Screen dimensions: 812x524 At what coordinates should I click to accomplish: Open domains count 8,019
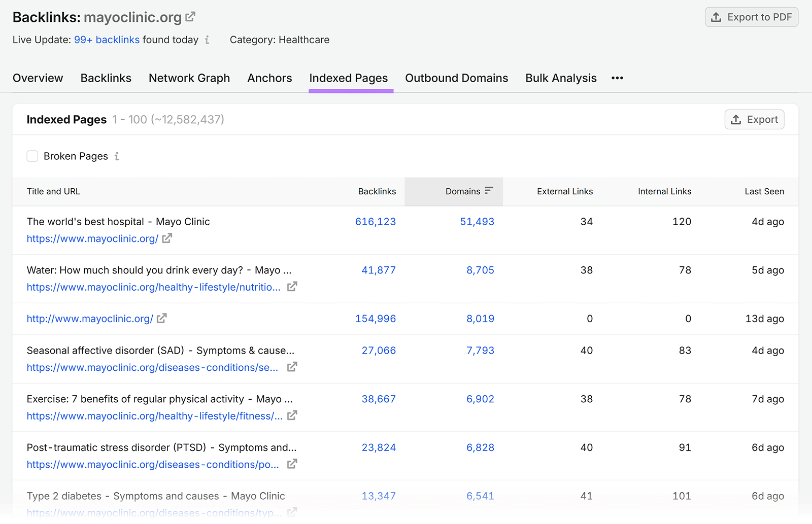point(480,319)
